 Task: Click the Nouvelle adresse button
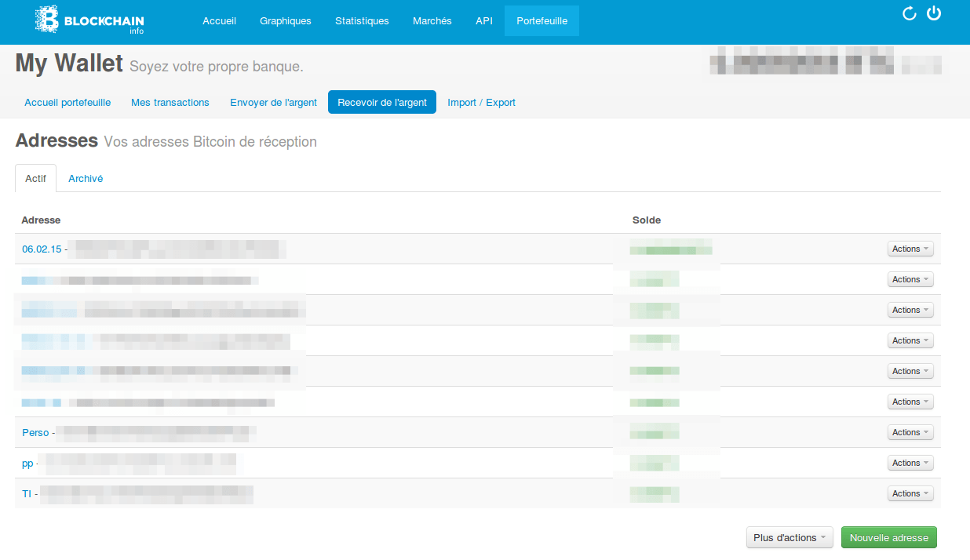point(889,537)
